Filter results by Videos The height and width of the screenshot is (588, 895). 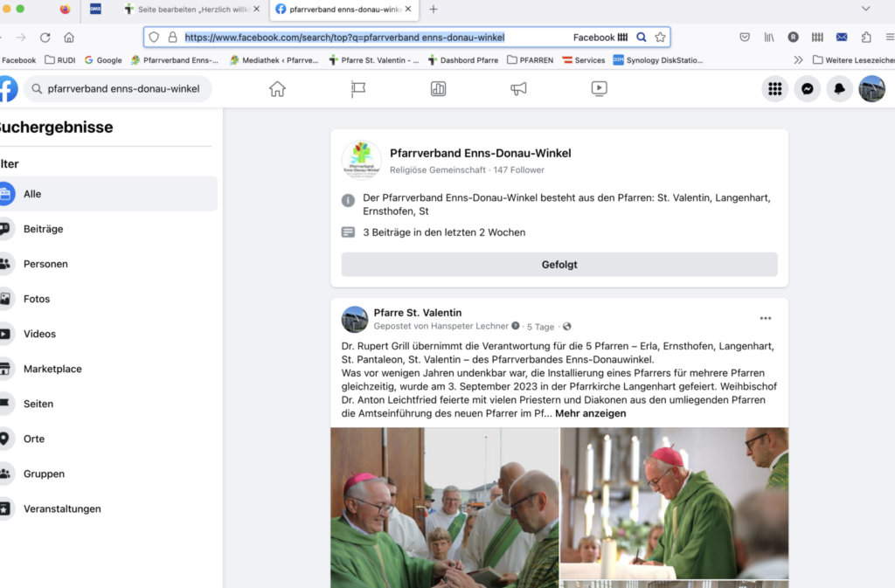click(108, 334)
